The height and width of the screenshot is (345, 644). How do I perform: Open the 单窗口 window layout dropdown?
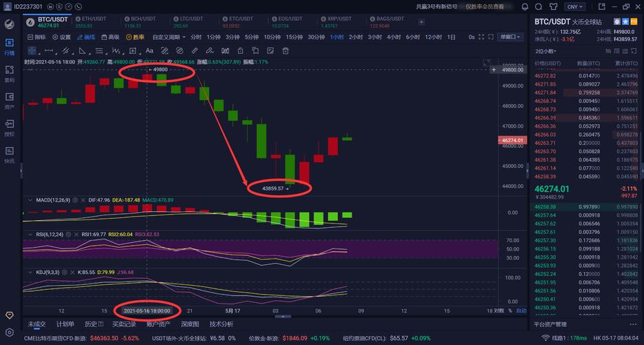[510, 37]
